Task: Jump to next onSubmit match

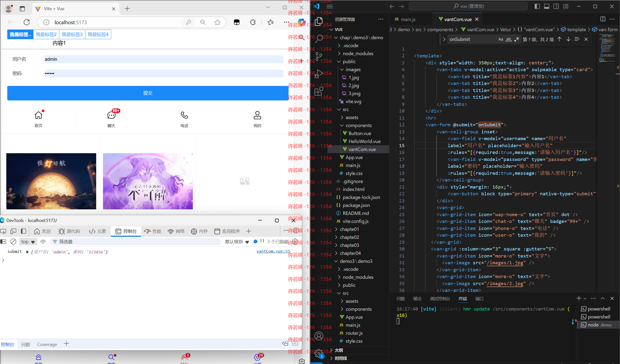Action: (x=568, y=39)
